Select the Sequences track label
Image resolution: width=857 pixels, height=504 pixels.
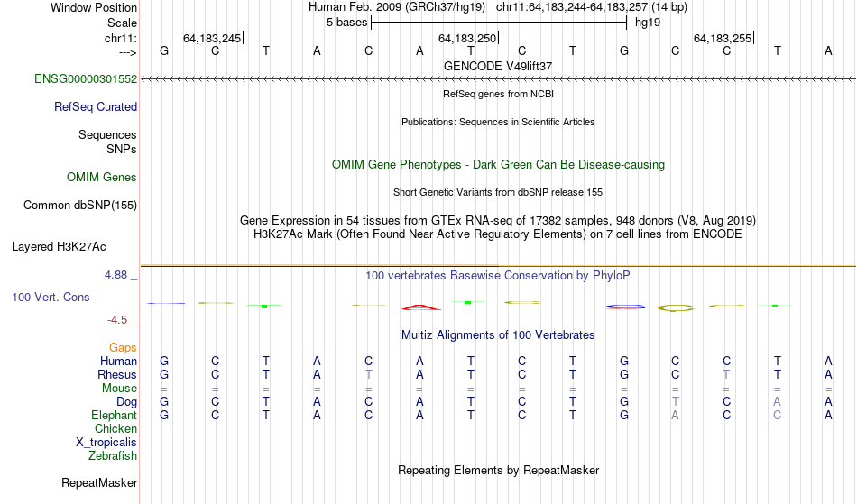107,135
